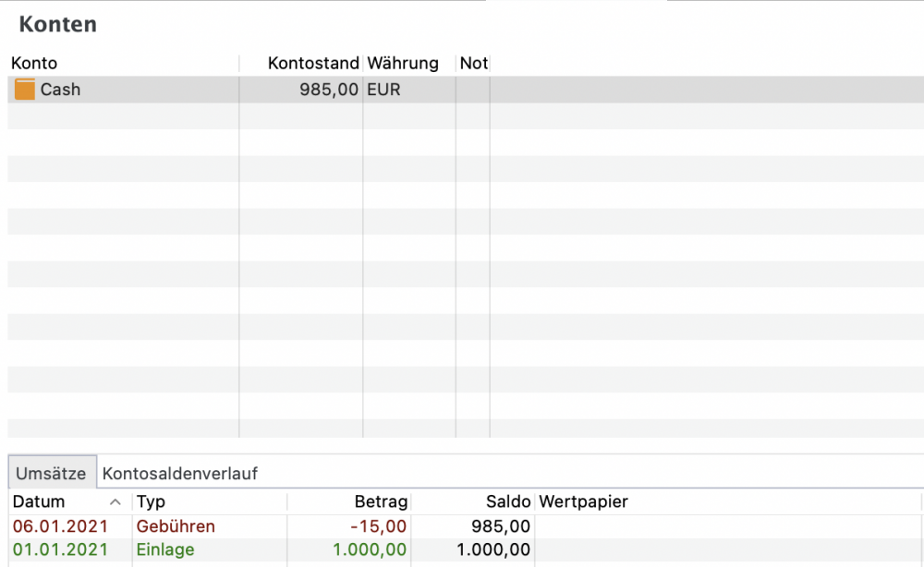Click the Wertpapier column header

(583, 502)
